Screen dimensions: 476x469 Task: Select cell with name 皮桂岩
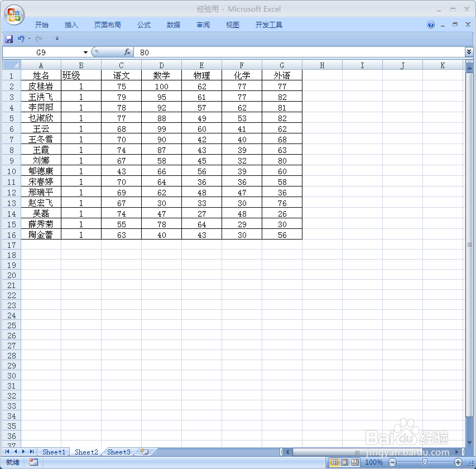pyautogui.click(x=41, y=87)
